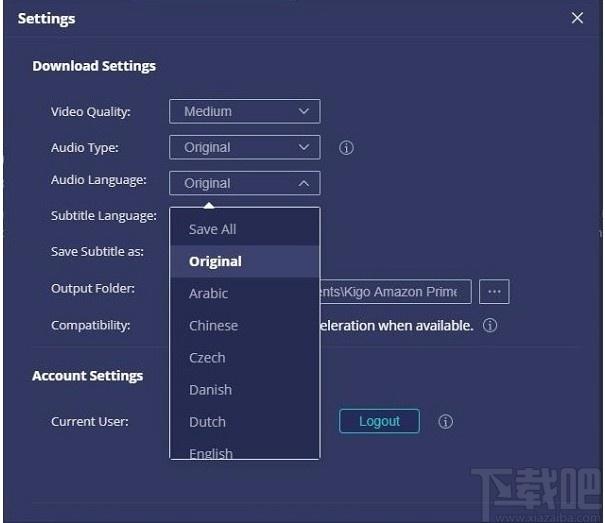
Task: Click the output folder path field
Action: point(395,291)
